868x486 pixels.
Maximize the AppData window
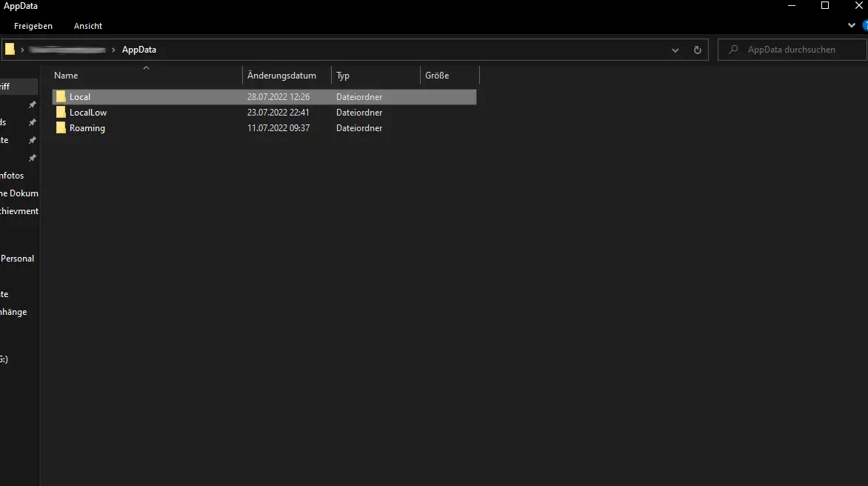(825, 5)
